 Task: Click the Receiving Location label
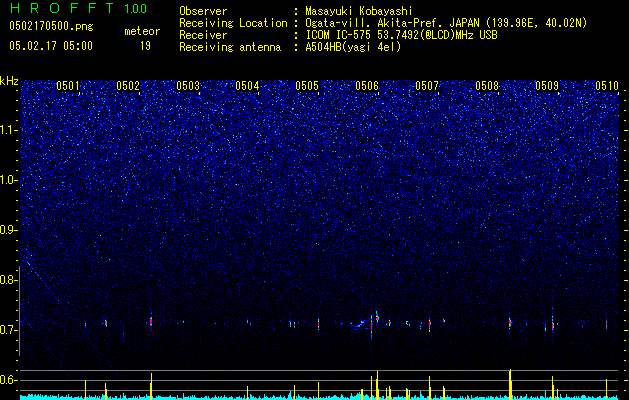233,23
